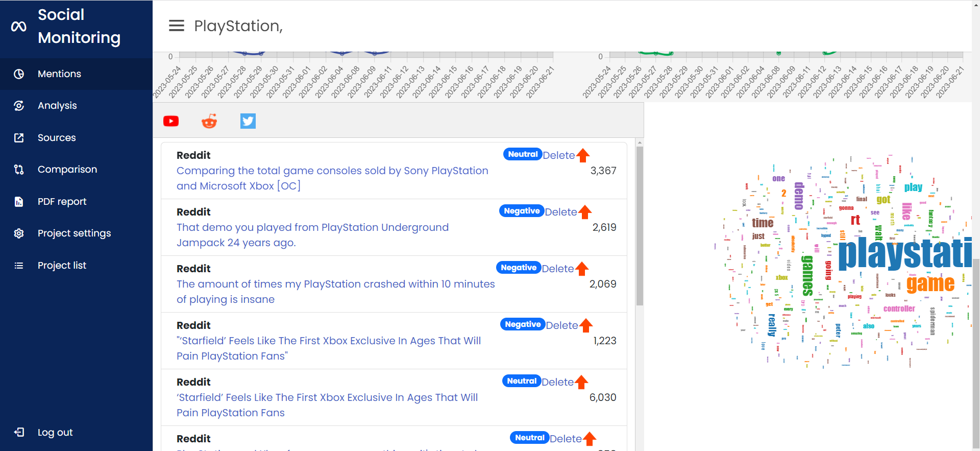Click Negative badge on quoted Starfield post

[x=523, y=324]
